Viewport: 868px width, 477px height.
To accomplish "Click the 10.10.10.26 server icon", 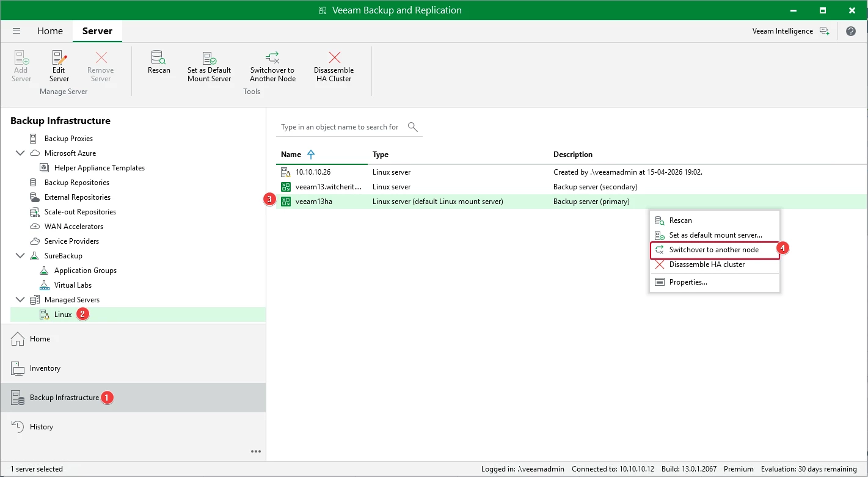I will (x=286, y=172).
